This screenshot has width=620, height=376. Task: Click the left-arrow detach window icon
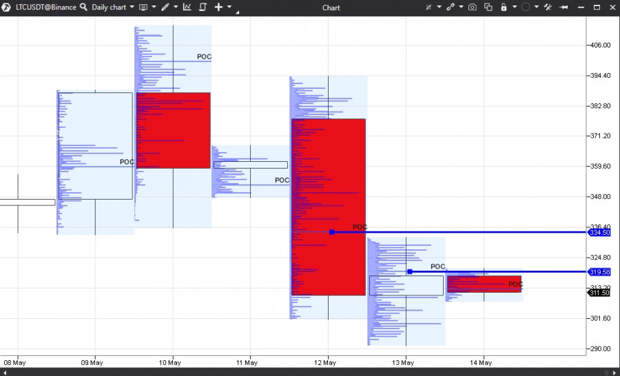point(564,7)
